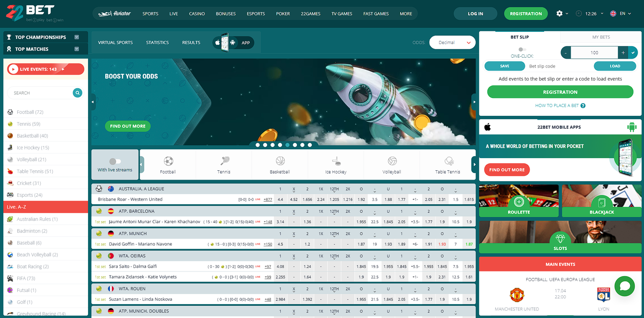This screenshot has width=644, height=318.
Task: Open the live chat bubble icon
Action: point(624,286)
